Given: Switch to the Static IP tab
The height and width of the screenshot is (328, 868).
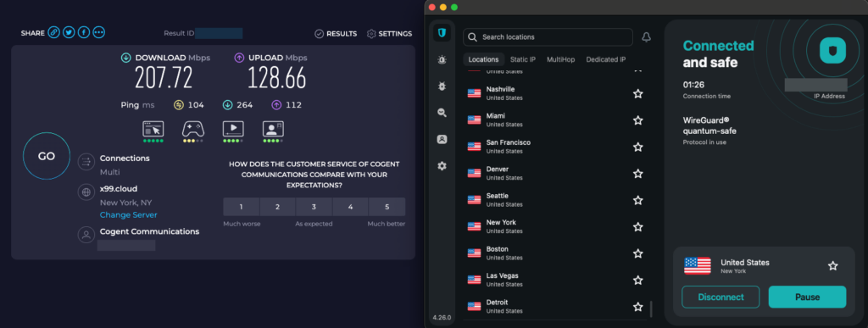Looking at the screenshot, I should tap(523, 59).
